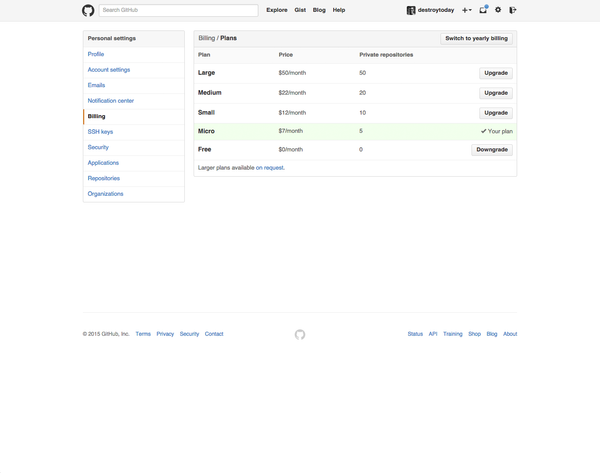
Task: Click the Private repositories column header
Action: (x=386, y=55)
